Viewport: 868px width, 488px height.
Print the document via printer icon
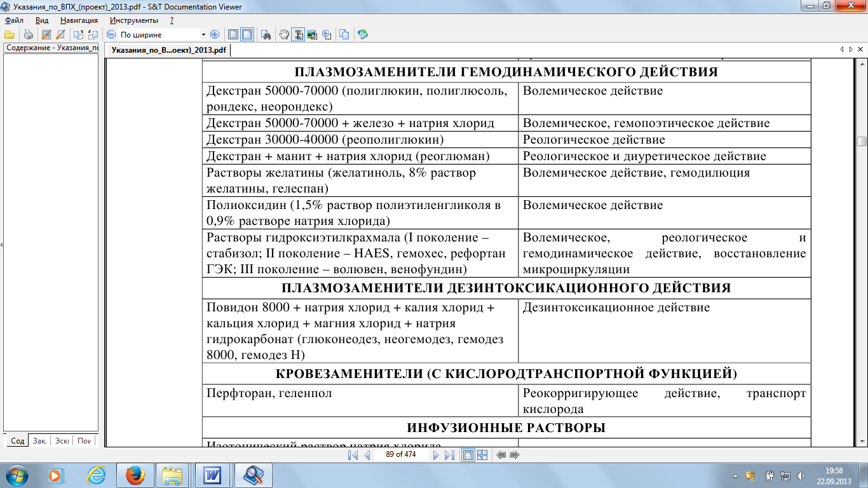pyautogui.click(x=28, y=34)
